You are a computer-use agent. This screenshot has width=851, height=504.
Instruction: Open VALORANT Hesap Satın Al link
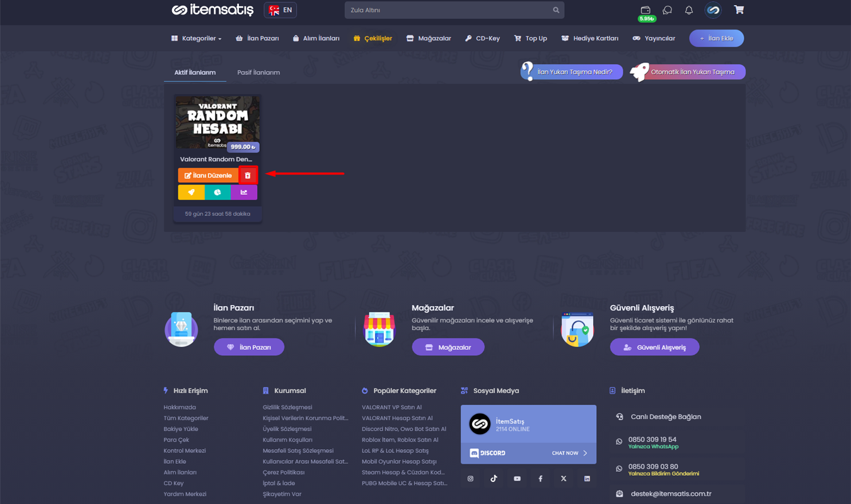pos(397,418)
